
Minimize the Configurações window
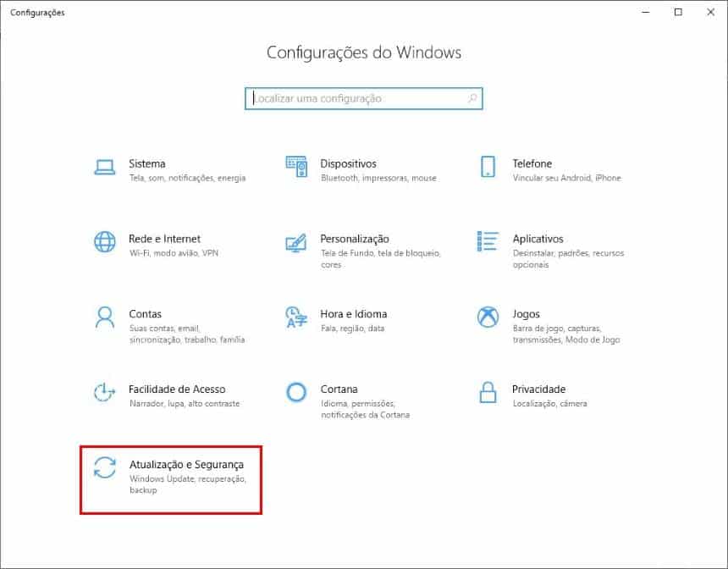[645, 12]
